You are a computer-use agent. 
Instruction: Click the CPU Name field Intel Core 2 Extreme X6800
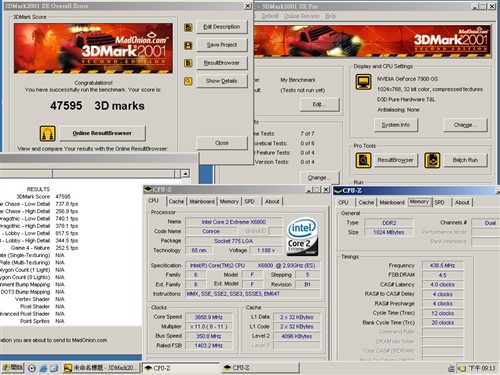click(x=234, y=222)
